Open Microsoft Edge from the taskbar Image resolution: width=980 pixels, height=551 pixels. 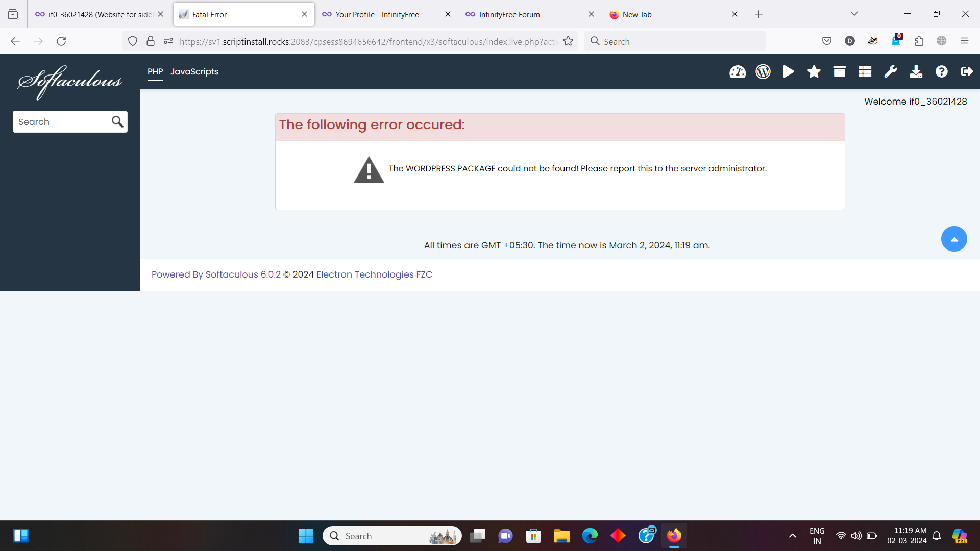pos(590,536)
